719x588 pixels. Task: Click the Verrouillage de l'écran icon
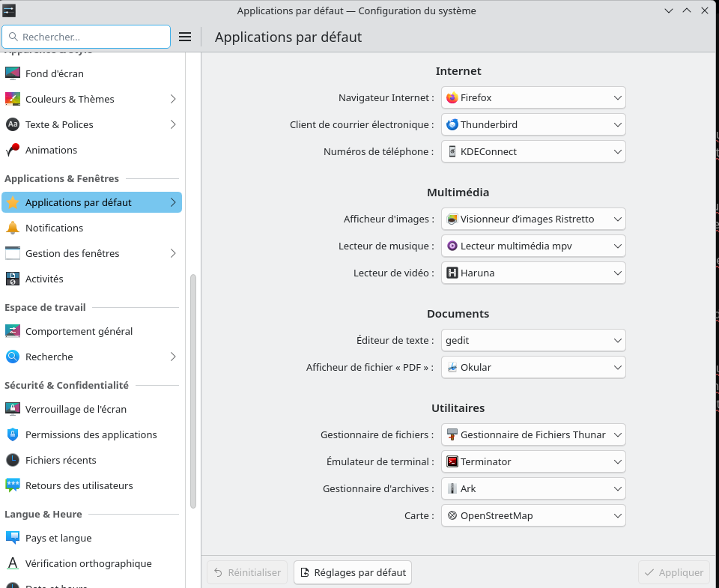(x=13, y=409)
